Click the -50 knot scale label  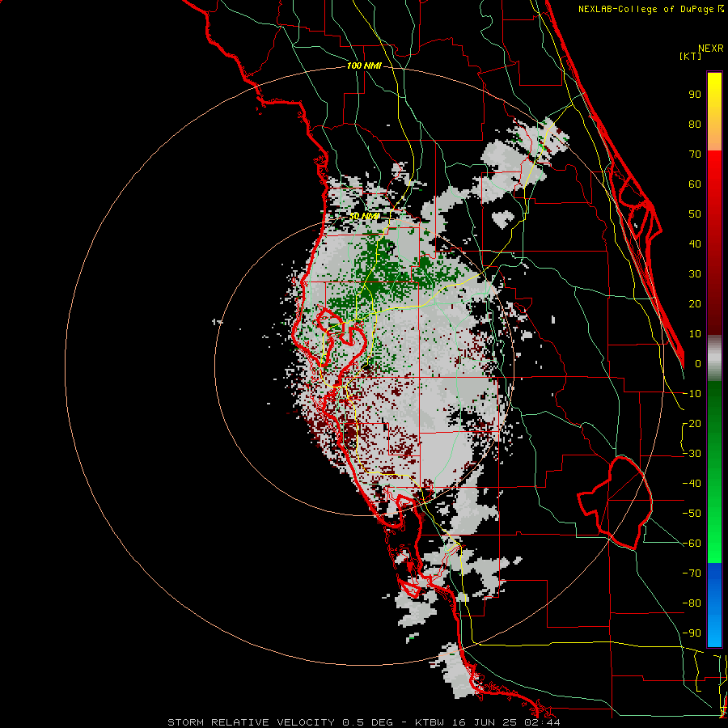pyautogui.click(x=692, y=514)
